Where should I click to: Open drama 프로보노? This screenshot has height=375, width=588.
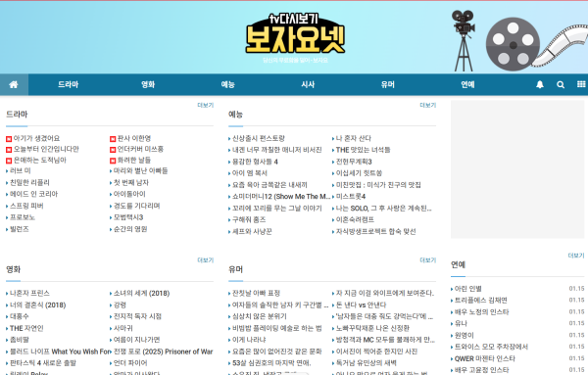tap(23, 217)
